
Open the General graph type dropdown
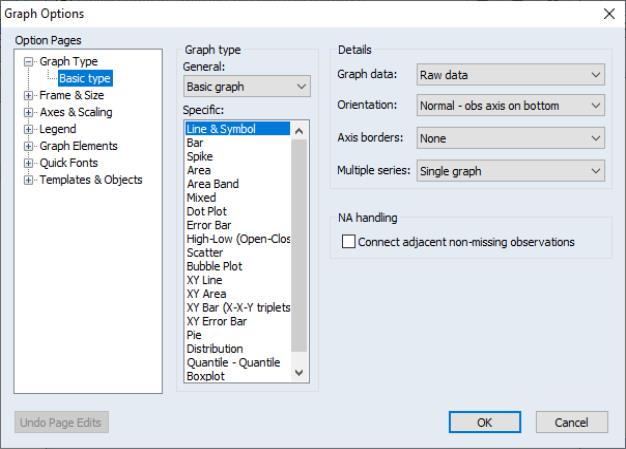246,88
